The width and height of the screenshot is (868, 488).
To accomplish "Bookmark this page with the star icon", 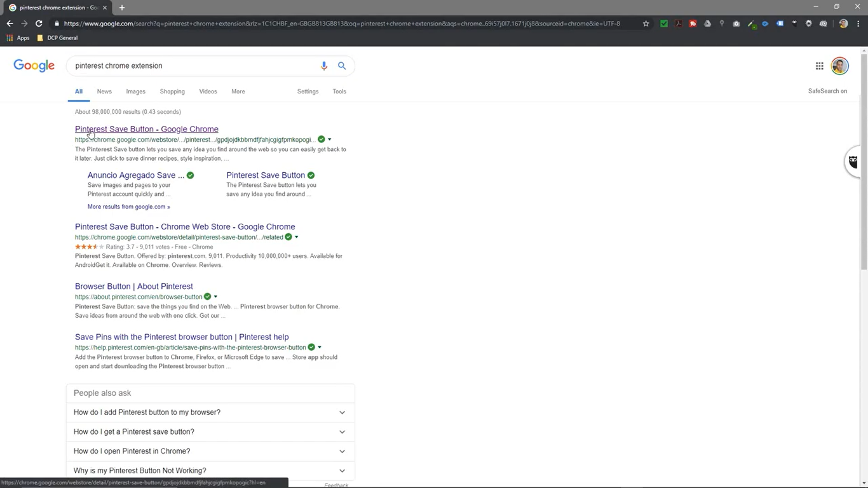I will (x=646, y=24).
